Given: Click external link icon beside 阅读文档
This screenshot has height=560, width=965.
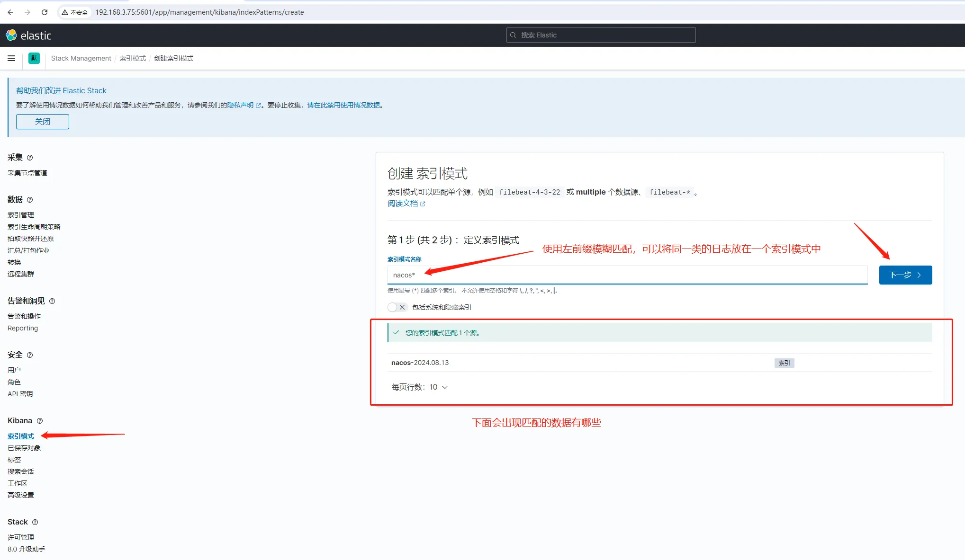Looking at the screenshot, I should pyautogui.click(x=423, y=204).
